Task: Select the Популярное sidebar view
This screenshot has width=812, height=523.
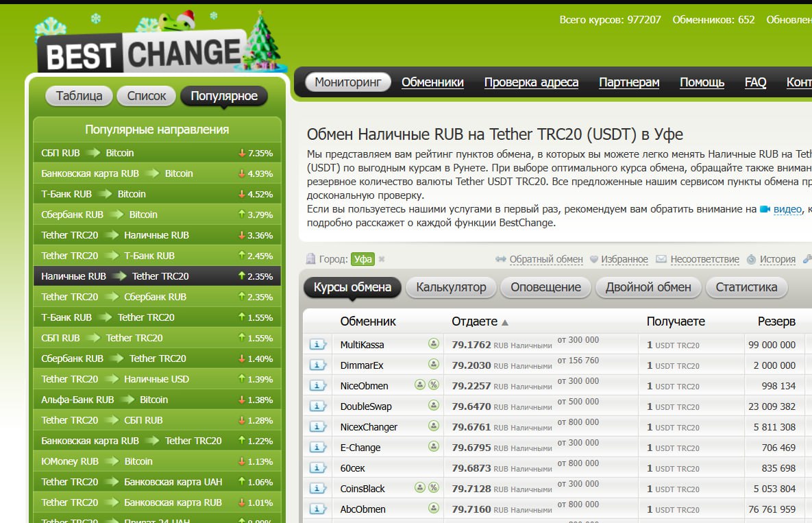Action: (224, 96)
